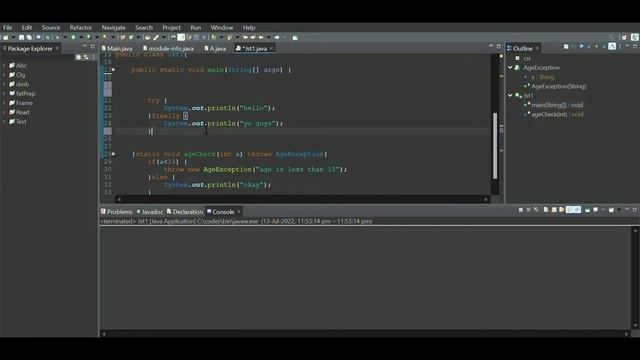Click the editor horizontal scrollbar

pos(302,199)
